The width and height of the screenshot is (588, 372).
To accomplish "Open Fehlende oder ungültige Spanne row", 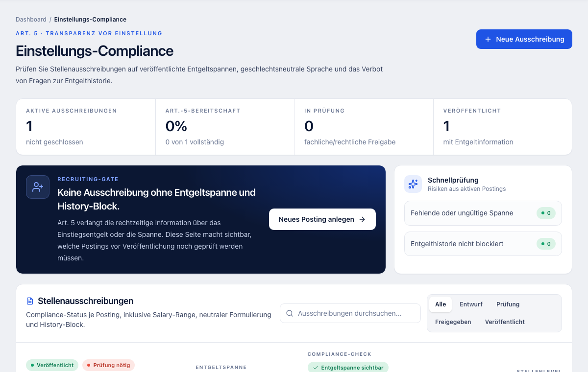I will pyautogui.click(x=483, y=213).
